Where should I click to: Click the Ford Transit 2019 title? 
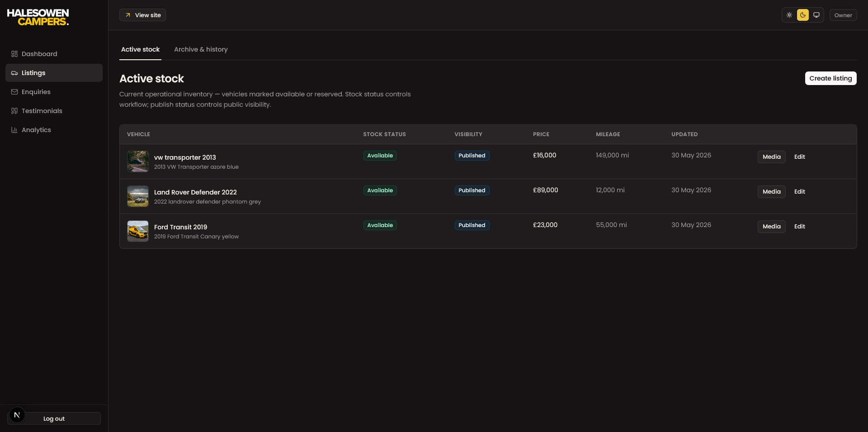pos(180,227)
